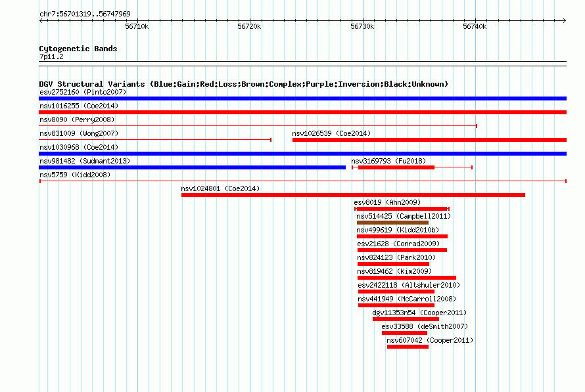The image size is (585, 392).
Task: Open the nsv3169793 (Fu2018) label
Action: point(388,161)
